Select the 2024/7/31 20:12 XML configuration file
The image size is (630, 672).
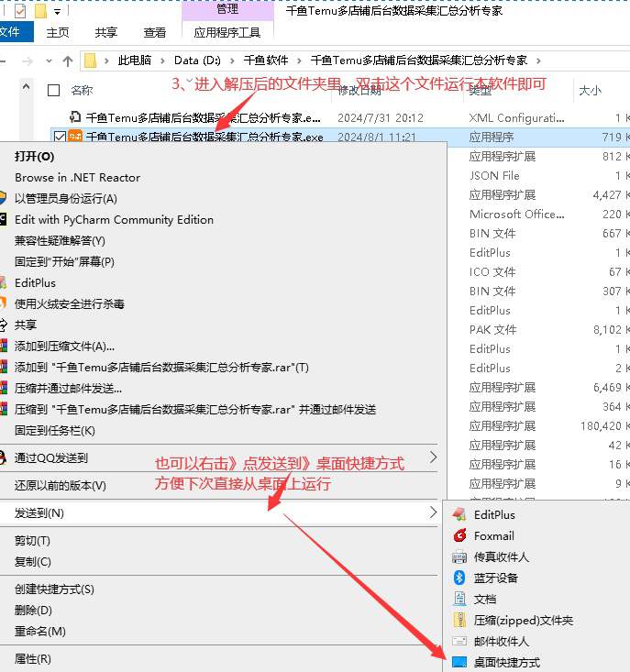(340, 117)
